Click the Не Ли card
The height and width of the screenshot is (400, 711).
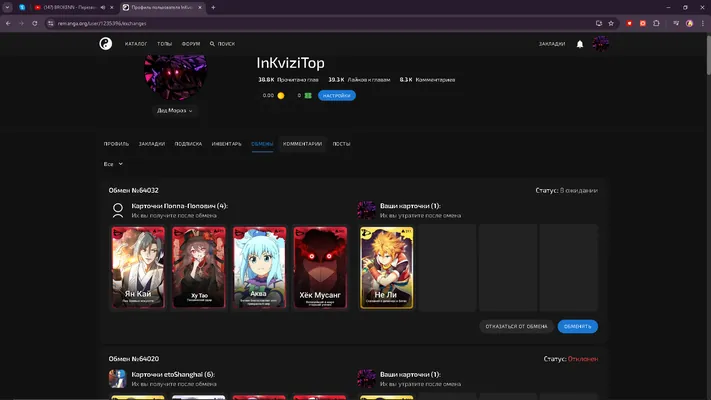[387, 268]
